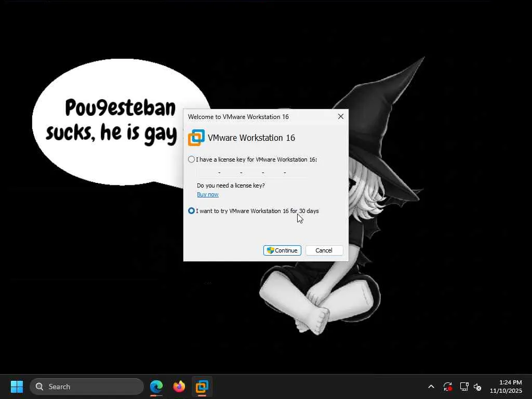Image resolution: width=532 pixels, height=399 pixels.
Task: Switch to VMware Workstation taskbar icon
Action: click(202, 387)
